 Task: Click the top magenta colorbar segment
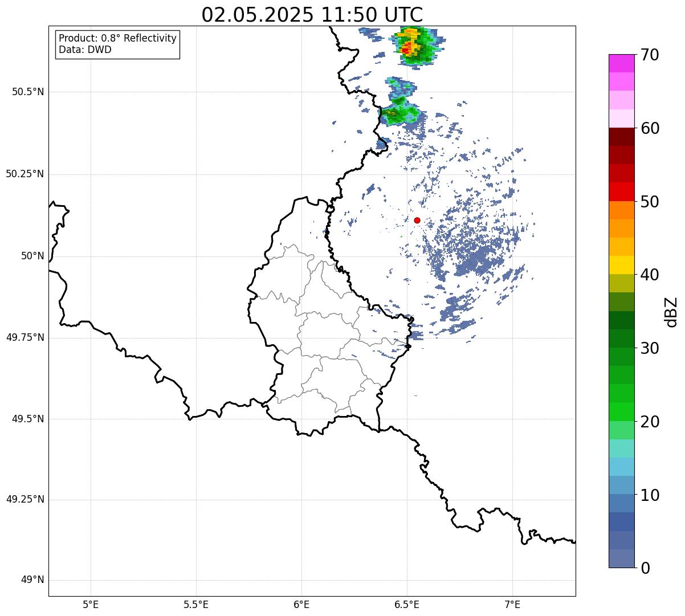point(621,63)
